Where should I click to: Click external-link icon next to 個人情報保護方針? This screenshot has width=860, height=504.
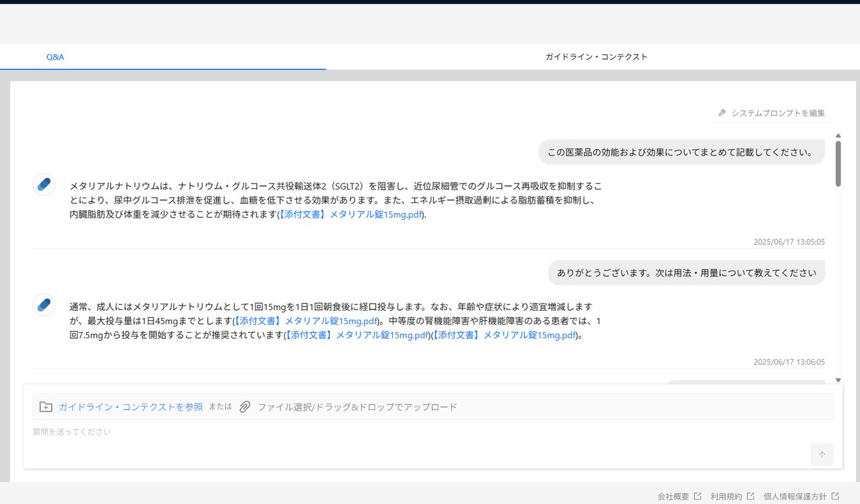point(835,496)
